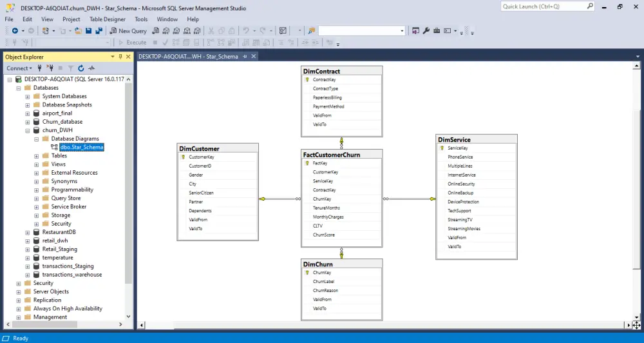
Task: Close the Object Explorer panel
Action: pyautogui.click(x=128, y=57)
